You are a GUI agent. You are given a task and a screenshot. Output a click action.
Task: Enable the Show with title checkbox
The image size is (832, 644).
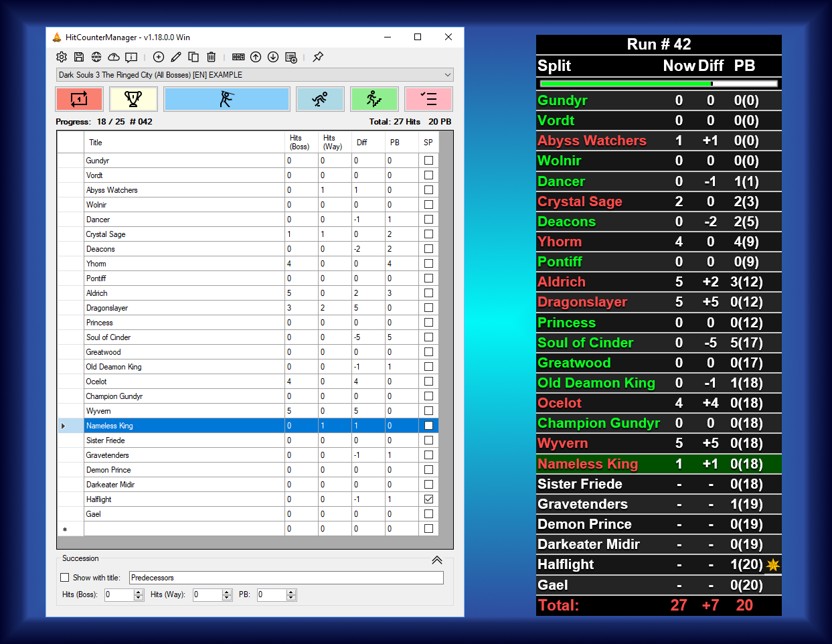coord(65,578)
